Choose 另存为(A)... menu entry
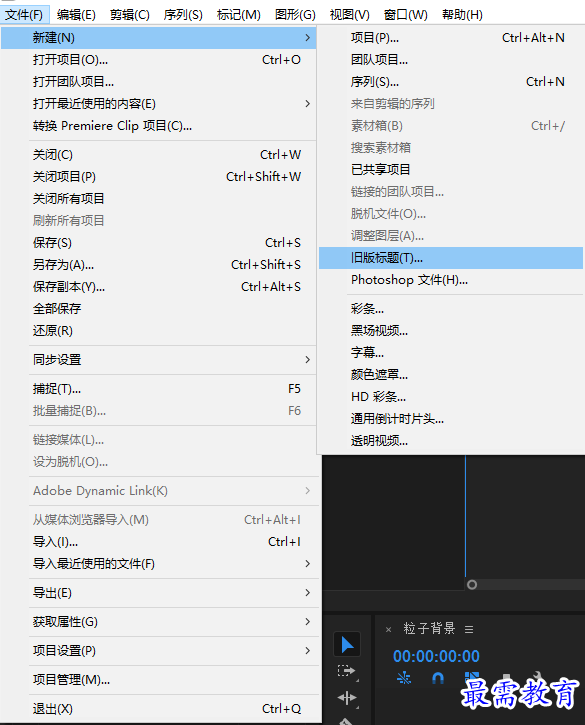Viewport: 585px width, 725px height. 159,264
